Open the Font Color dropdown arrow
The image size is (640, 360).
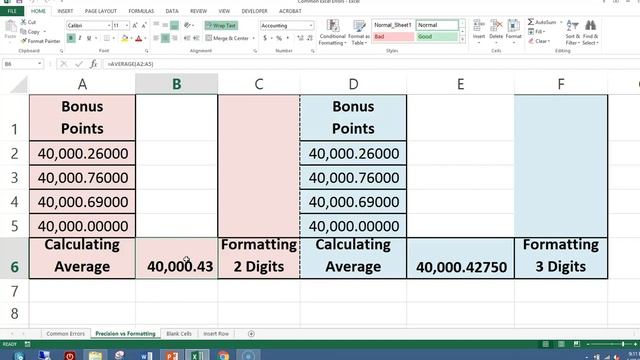pyautogui.click(x=145, y=38)
